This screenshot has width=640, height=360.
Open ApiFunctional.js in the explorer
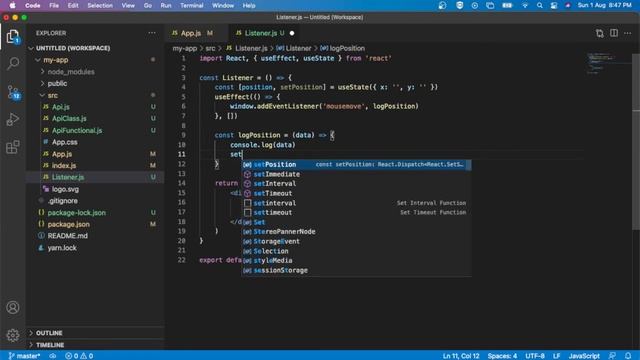(x=77, y=131)
